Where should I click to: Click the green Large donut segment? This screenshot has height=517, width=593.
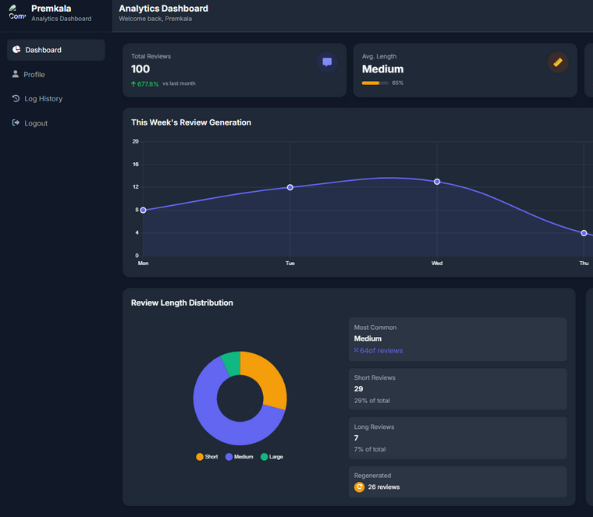pos(232,363)
